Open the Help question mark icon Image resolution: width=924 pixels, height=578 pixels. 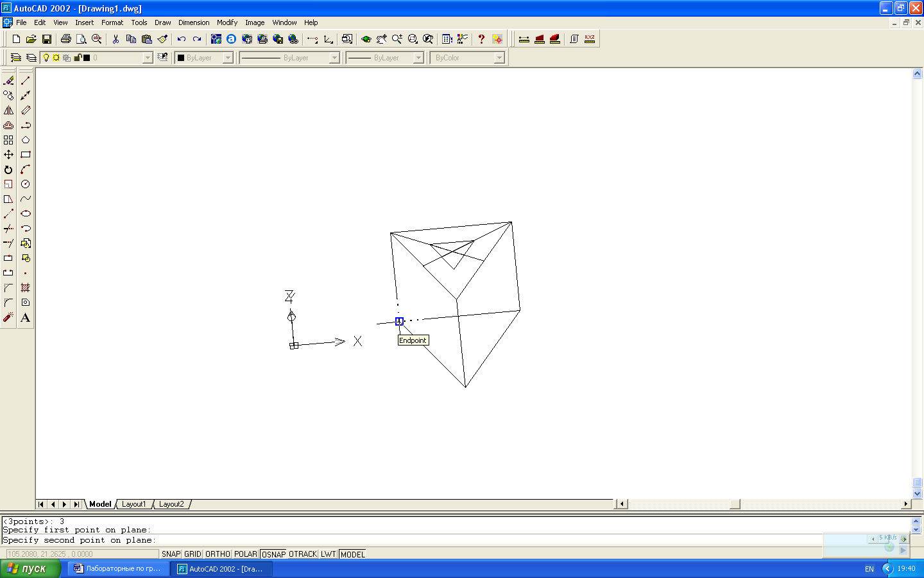[x=481, y=39]
